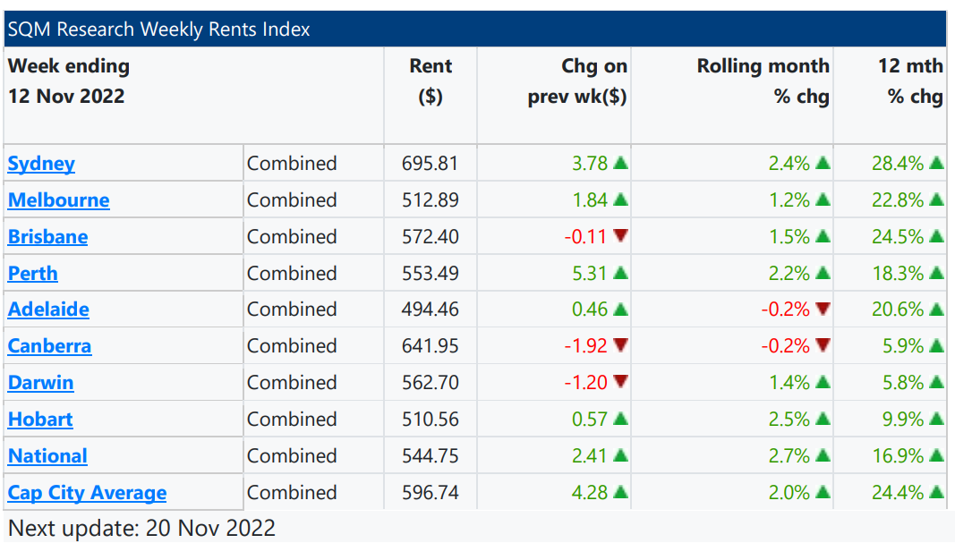Click the Rent ($) column header

[431, 81]
